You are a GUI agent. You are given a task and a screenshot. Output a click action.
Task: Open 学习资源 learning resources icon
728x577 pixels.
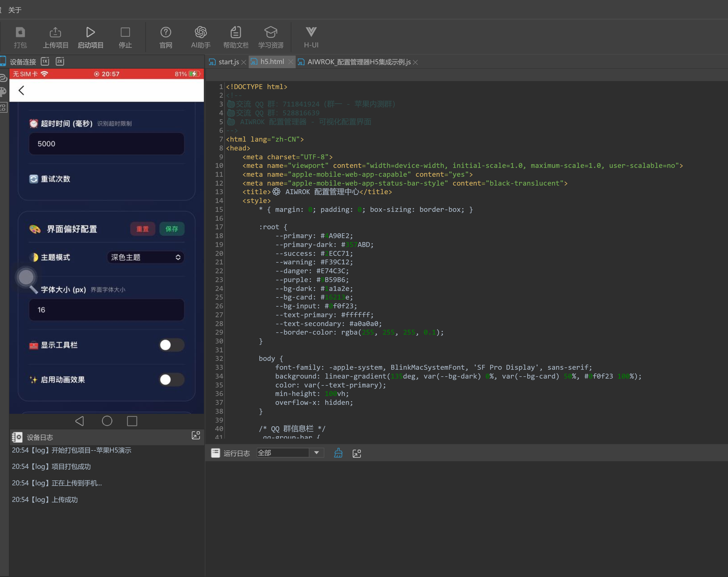pos(270,33)
